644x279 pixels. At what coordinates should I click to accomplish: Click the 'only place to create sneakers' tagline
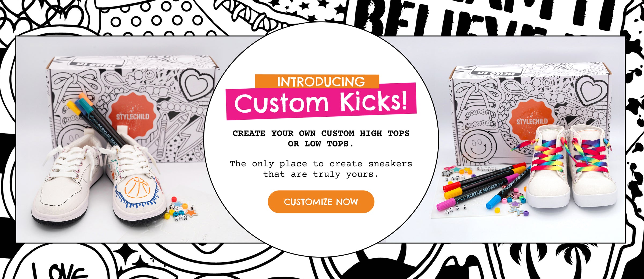[x=321, y=169]
